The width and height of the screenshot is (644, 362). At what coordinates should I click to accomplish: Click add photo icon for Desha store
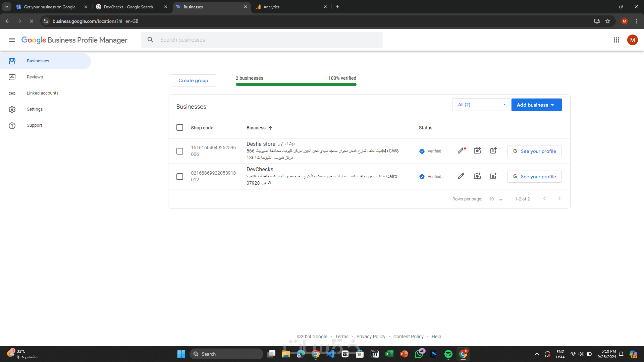[x=477, y=151]
